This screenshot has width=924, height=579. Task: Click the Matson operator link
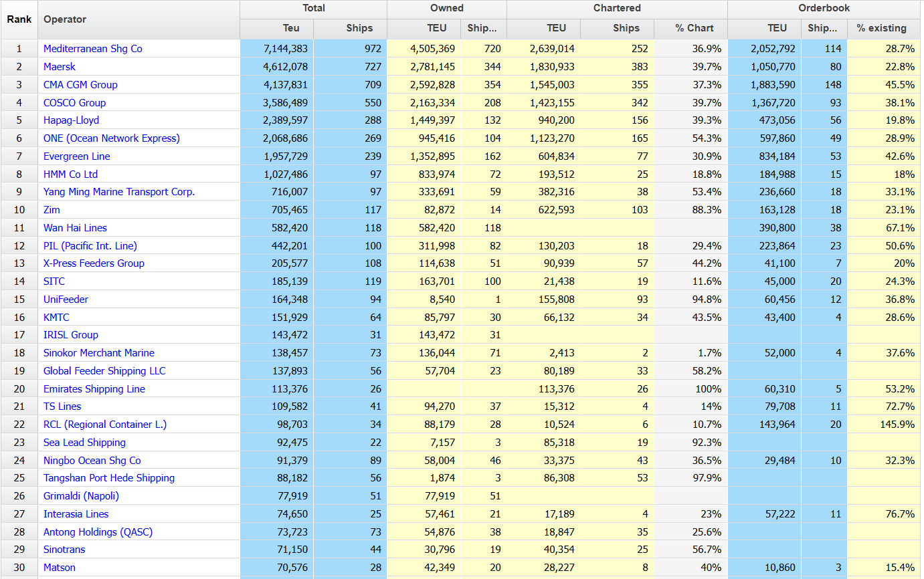[x=59, y=568]
